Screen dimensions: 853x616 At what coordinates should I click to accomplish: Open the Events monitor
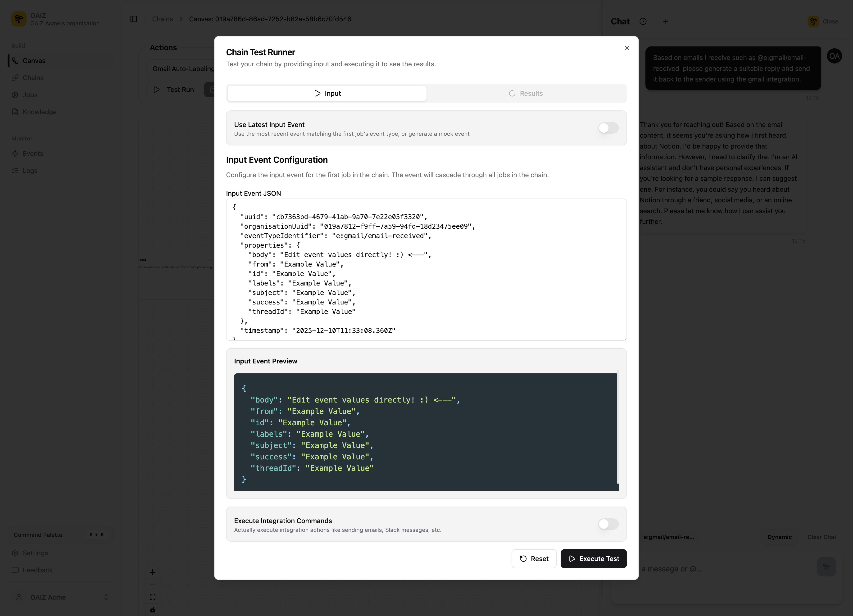(33, 154)
